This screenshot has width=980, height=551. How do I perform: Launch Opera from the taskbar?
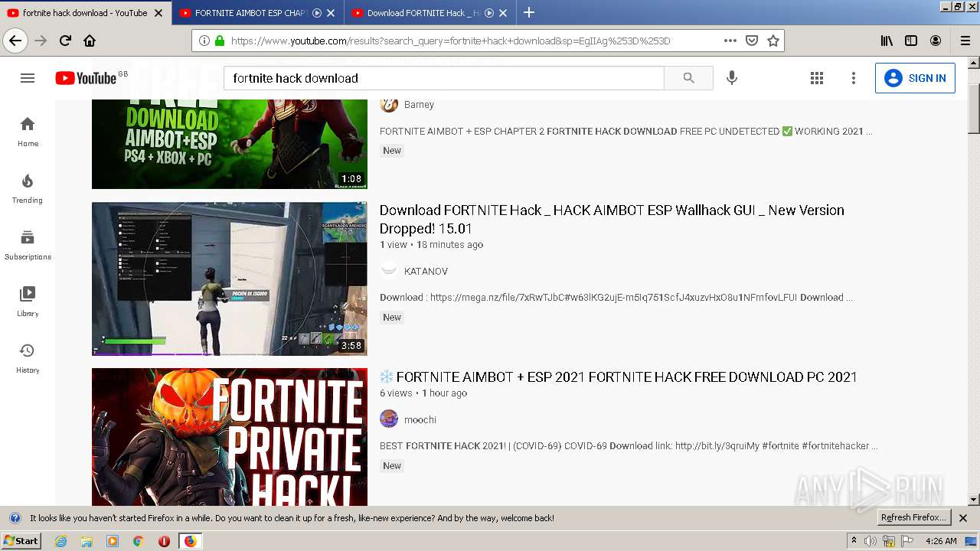(x=164, y=541)
